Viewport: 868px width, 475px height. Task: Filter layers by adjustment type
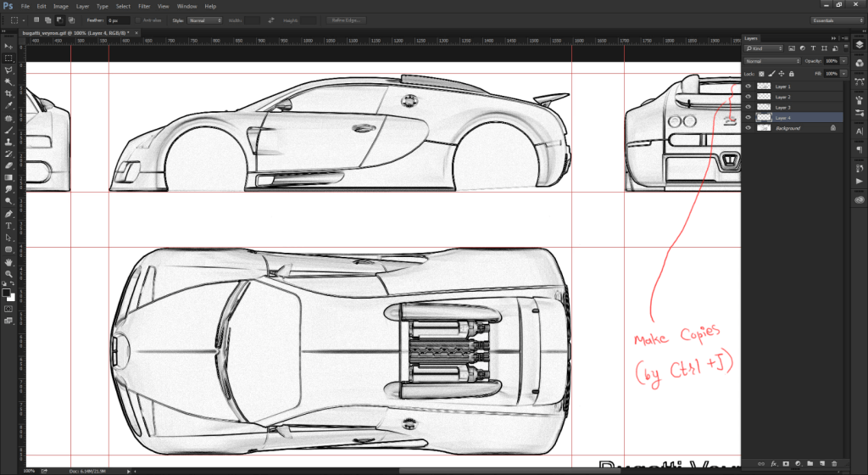[x=803, y=48]
